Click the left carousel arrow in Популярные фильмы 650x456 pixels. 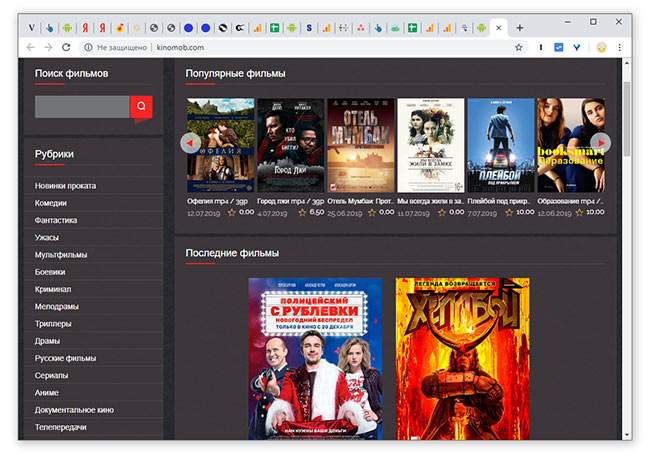tap(191, 143)
